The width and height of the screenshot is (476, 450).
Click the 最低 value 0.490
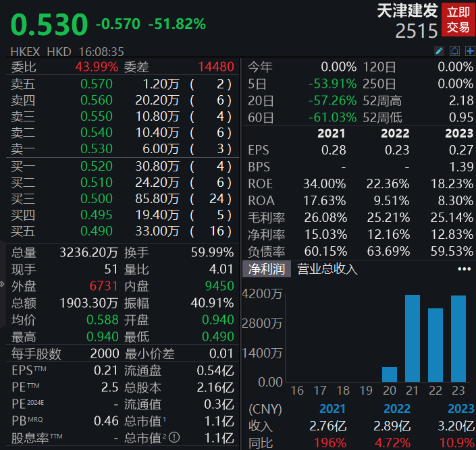[x=218, y=337]
